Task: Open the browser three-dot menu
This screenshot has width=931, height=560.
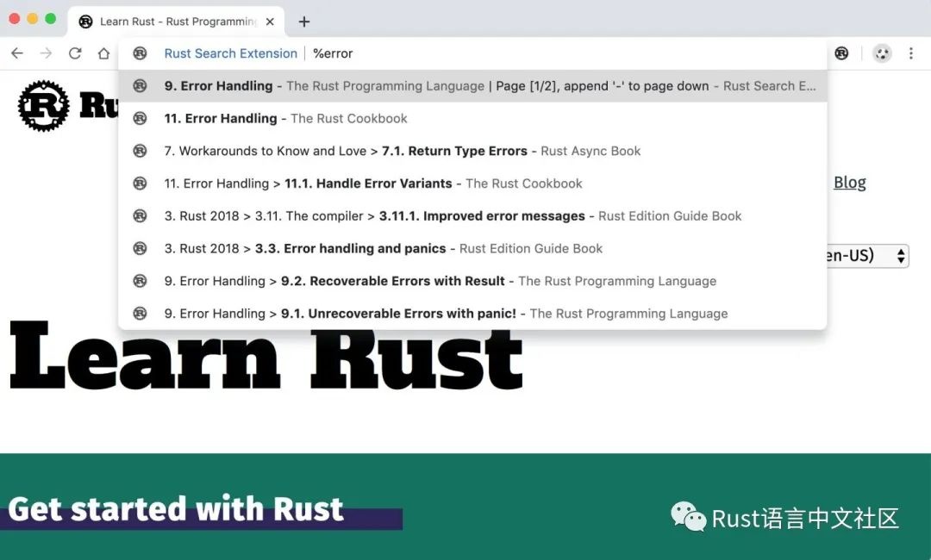Action: coord(911,53)
